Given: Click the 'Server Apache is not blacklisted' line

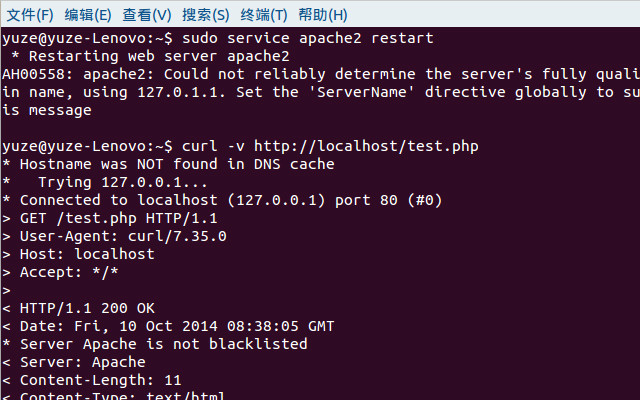Looking at the screenshot, I should click(155, 344).
